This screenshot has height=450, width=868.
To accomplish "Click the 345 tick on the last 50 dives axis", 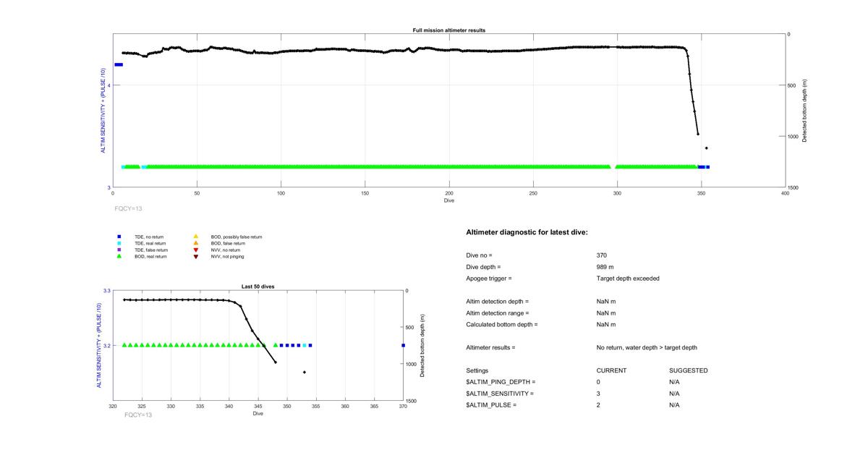I will click(x=258, y=407).
